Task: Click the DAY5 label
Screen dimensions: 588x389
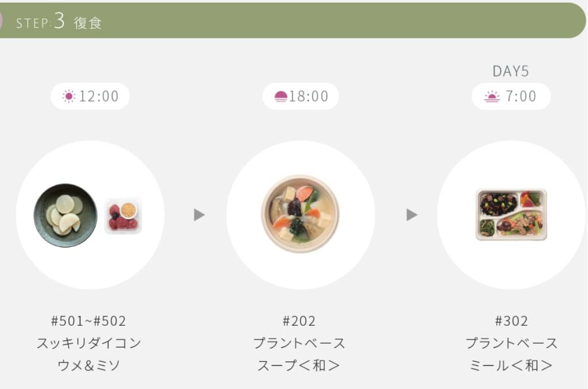Action: coord(510,71)
